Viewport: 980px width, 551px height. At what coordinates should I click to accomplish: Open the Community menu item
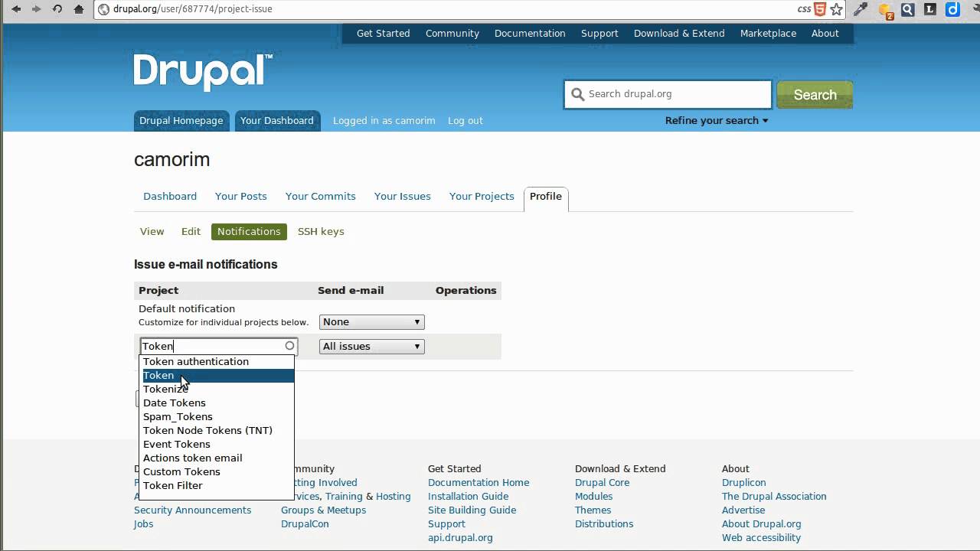(x=452, y=34)
